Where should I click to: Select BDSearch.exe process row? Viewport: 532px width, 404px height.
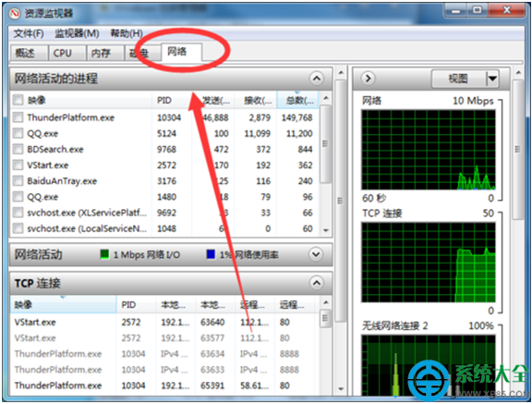click(x=164, y=150)
